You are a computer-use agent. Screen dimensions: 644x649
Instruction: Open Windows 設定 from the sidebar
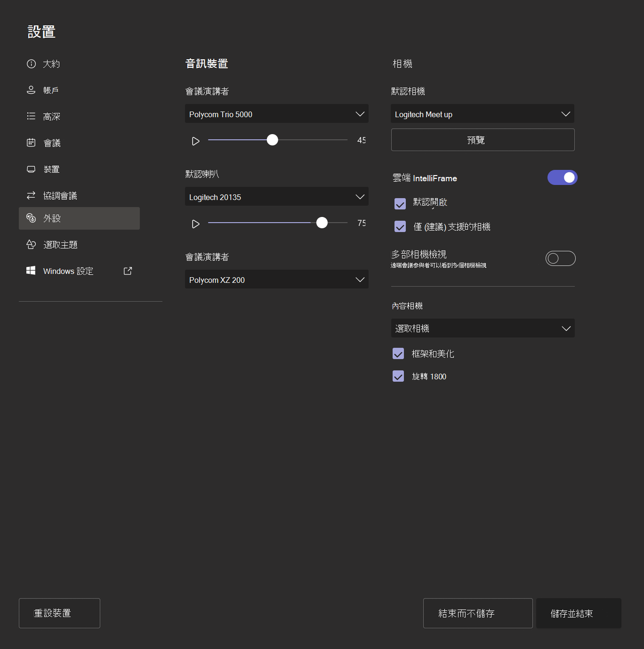79,271
